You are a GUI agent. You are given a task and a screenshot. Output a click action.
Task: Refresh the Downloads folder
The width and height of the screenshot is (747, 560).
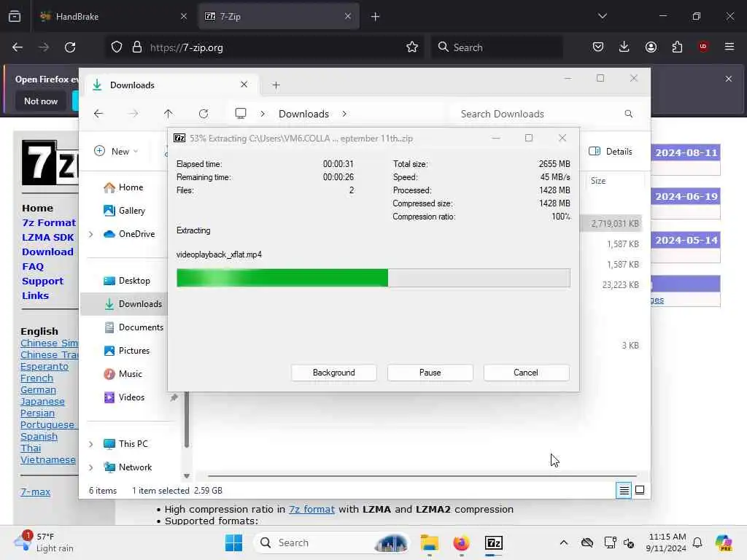click(204, 114)
